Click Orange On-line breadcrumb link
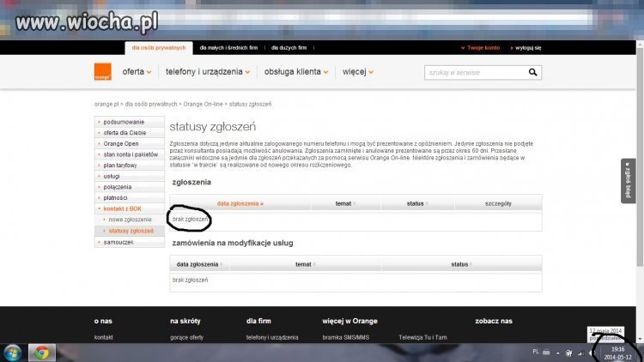Viewport: 644px width, 362px height. click(x=203, y=105)
